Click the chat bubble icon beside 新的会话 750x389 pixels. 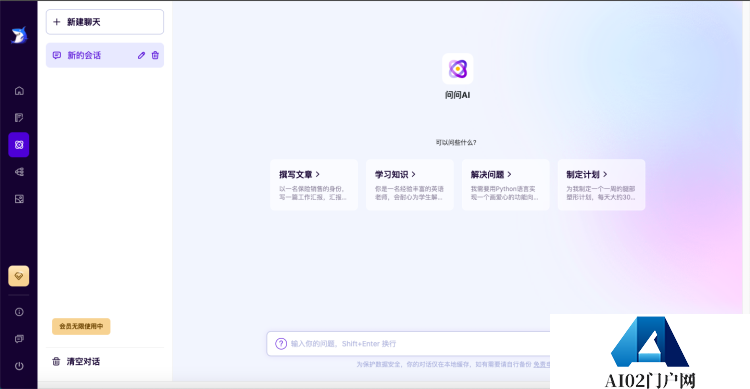[x=57, y=56]
